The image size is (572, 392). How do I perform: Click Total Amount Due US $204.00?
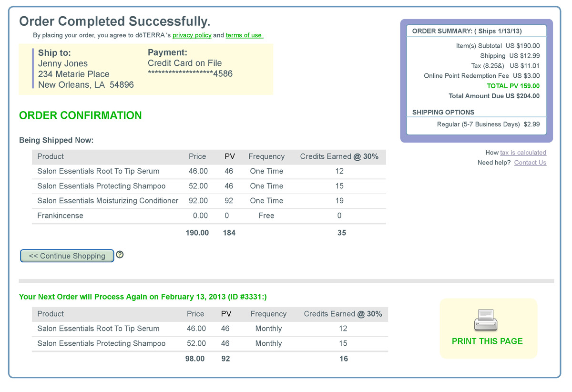[494, 96]
